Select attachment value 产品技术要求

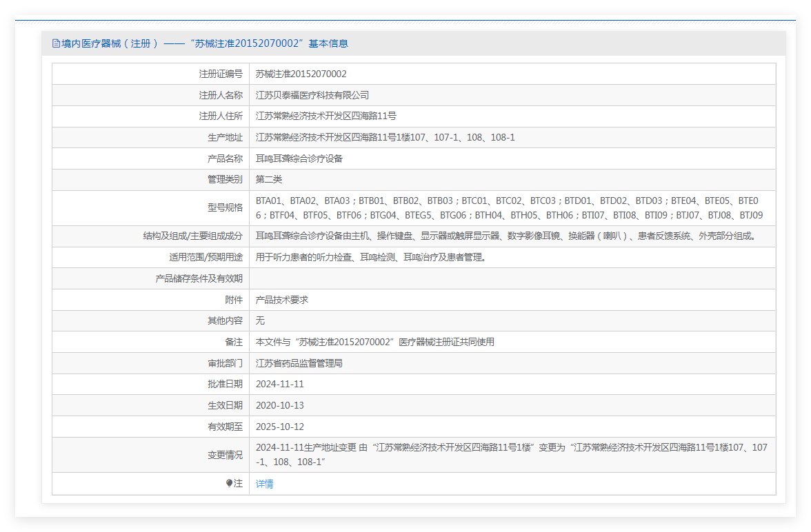pyautogui.click(x=282, y=299)
